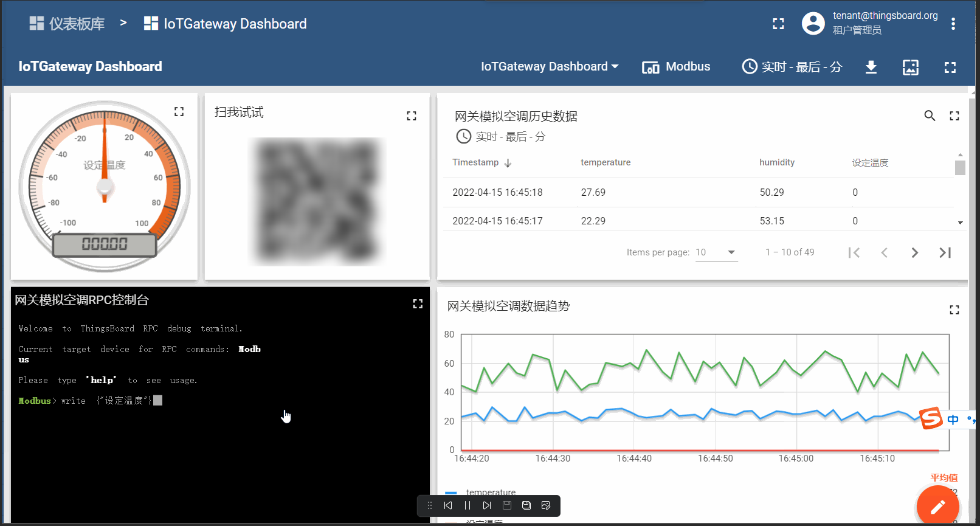Expand the IoTGateway Dashboard state dropdown
This screenshot has height=526, width=980.
coord(550,67)
